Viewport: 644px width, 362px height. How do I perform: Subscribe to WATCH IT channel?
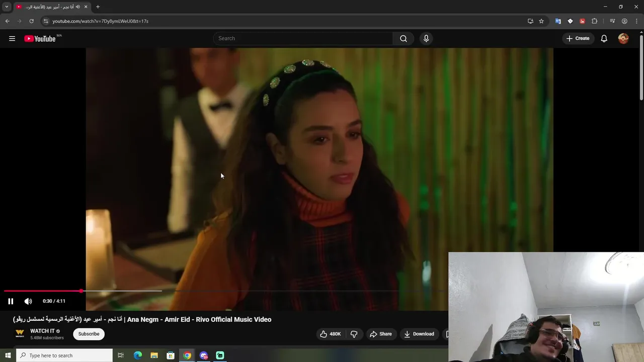point(89,334)
